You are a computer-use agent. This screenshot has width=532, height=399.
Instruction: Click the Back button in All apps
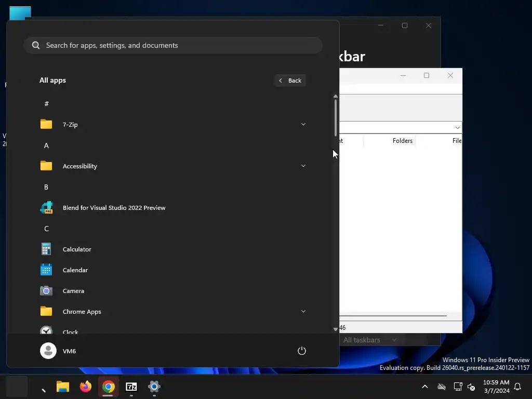click(290, 81)
